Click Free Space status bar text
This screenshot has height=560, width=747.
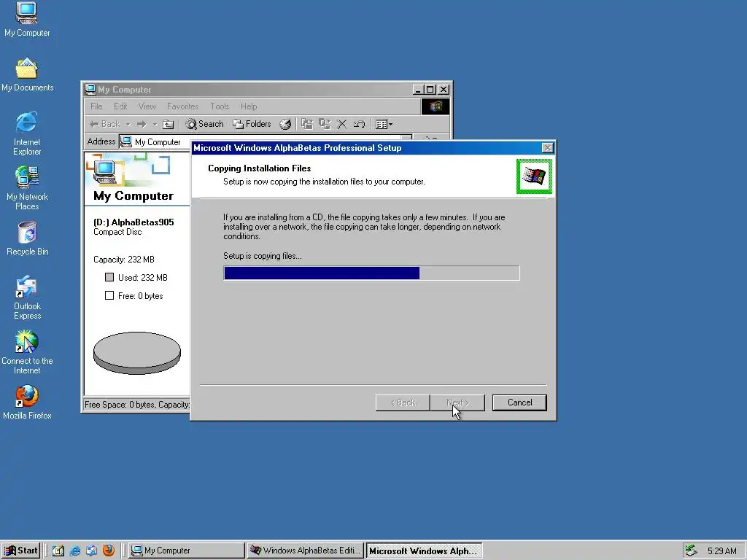[x=136, y=404]
